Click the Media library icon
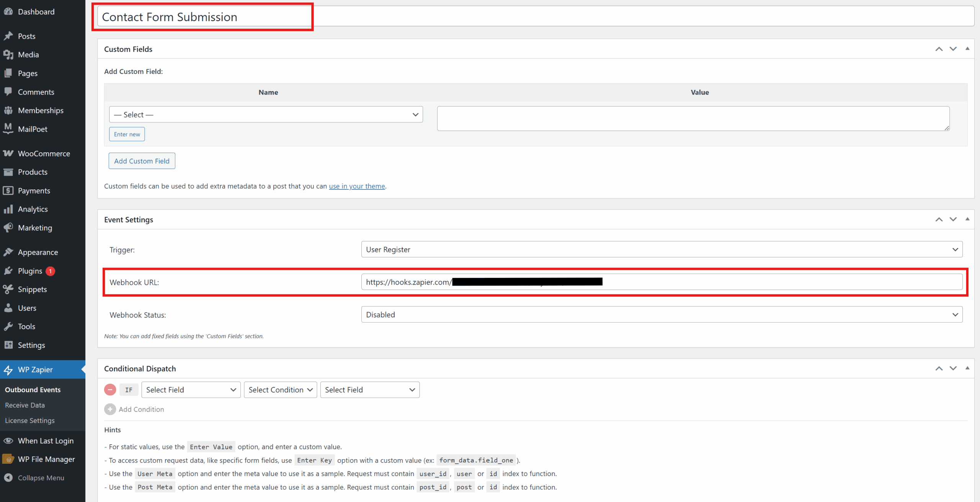 click(x=8, y=55)
